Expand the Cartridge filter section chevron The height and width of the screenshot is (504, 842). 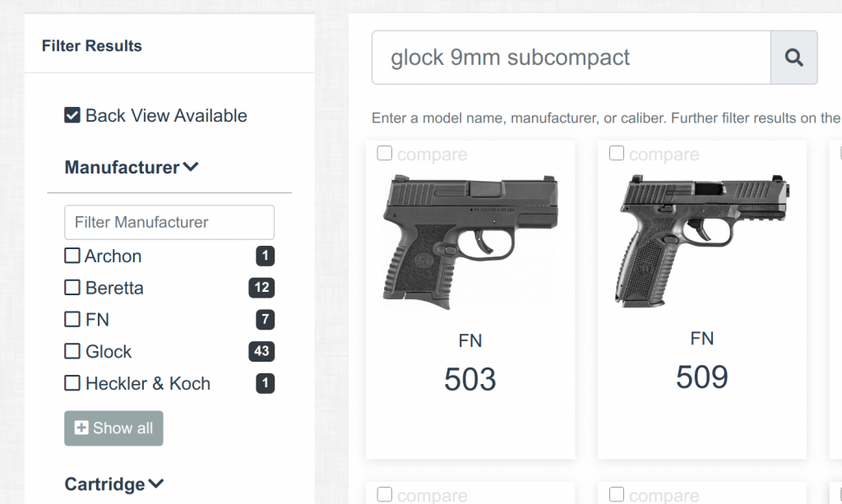point(155,483)
